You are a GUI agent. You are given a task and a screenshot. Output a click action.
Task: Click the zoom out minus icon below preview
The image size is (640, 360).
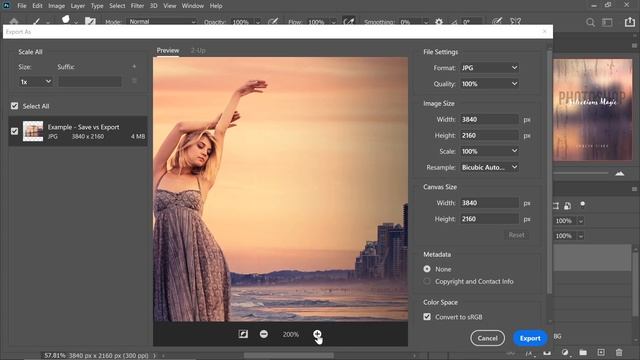click(264, 334)
